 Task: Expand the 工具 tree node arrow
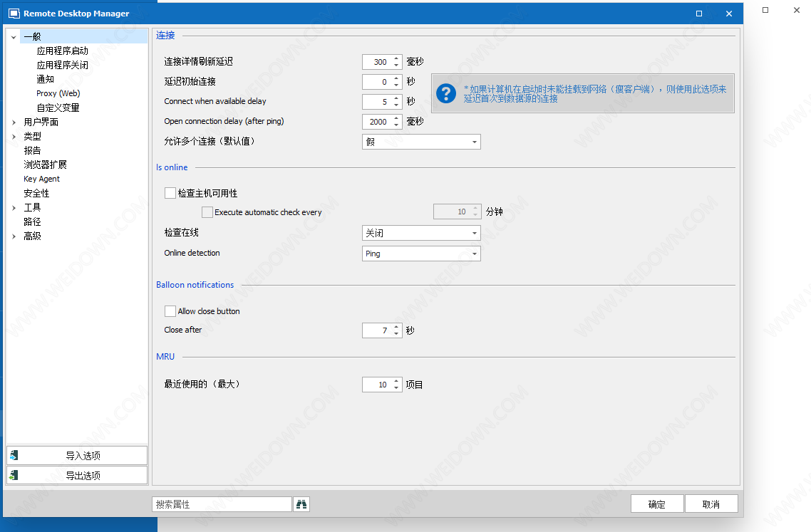tap(14, 208)
